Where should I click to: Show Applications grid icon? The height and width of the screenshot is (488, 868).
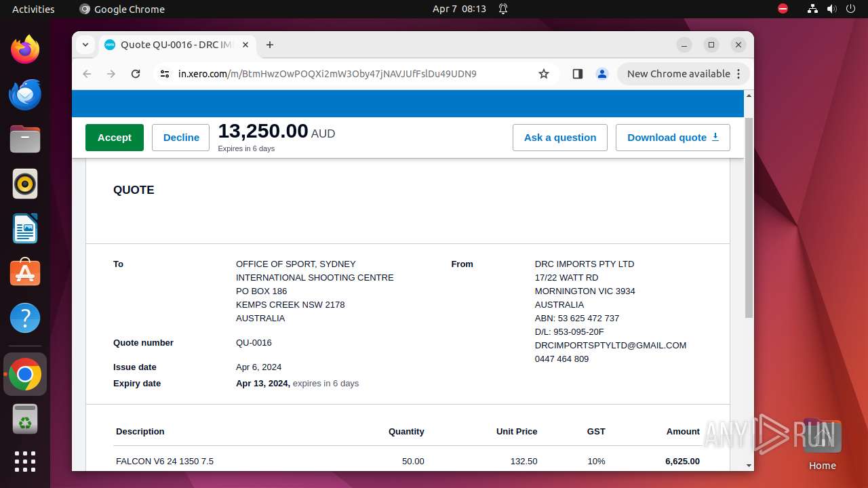pyautogui.click(x=25, y=462)
